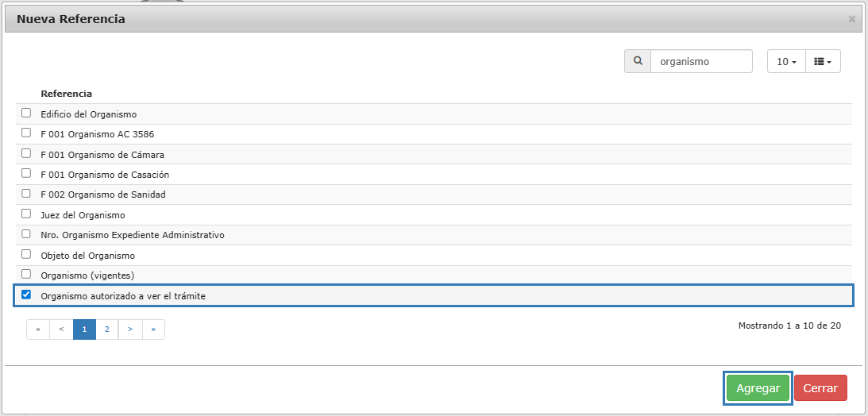Image resolution: width=868 pixels, height=416 pixels.
Task: Tick the Juez del Organismo checkbox
Action: [26, 214]
